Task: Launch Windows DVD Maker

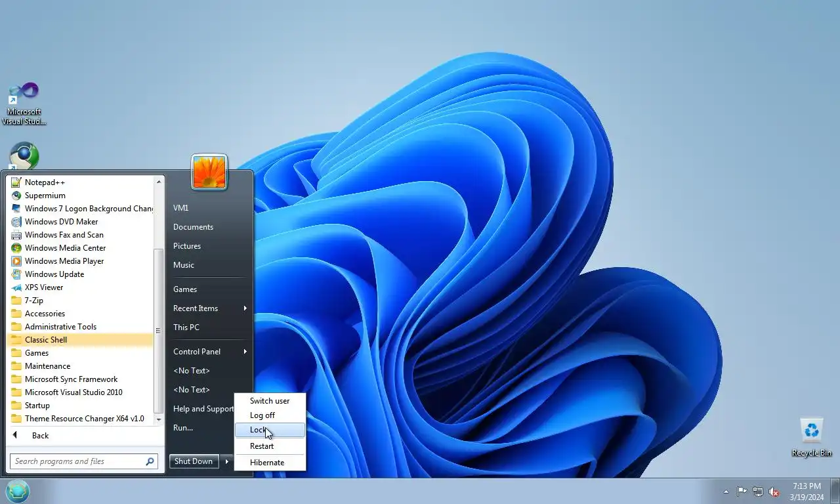Action: 80,221
